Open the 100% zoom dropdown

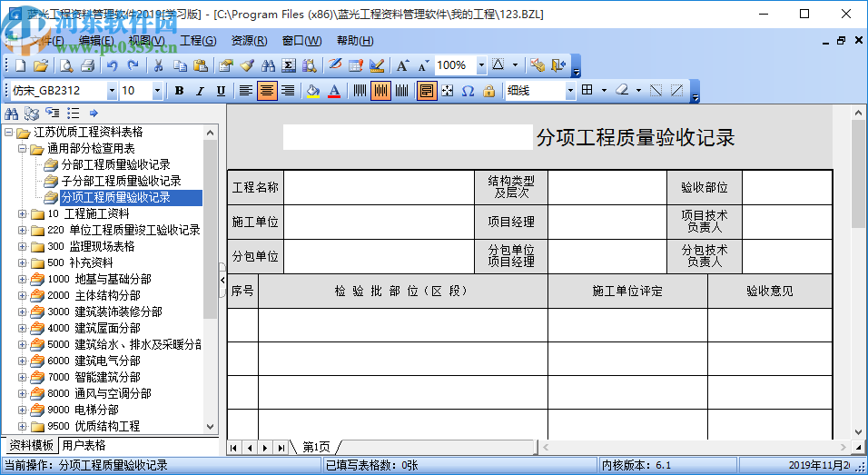tap(481, 65)
